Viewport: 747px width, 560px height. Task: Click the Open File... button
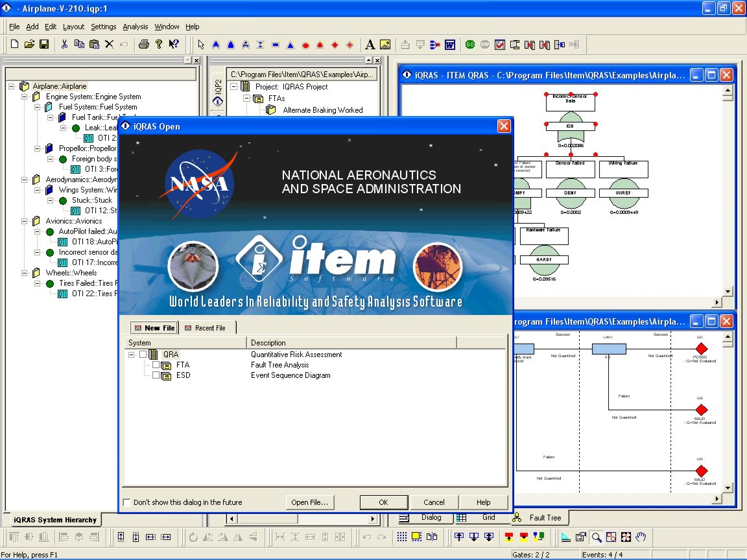(x=310, y=502)
